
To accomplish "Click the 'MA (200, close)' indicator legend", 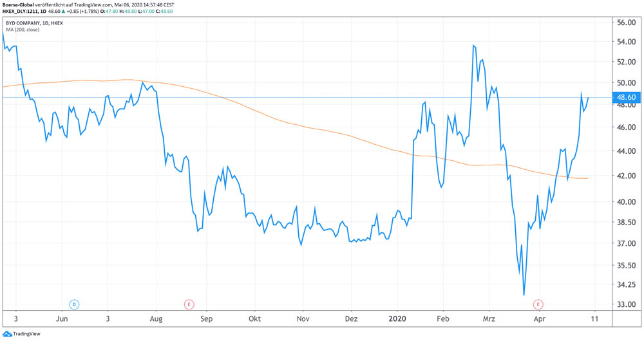I will (x=23, y=30).
